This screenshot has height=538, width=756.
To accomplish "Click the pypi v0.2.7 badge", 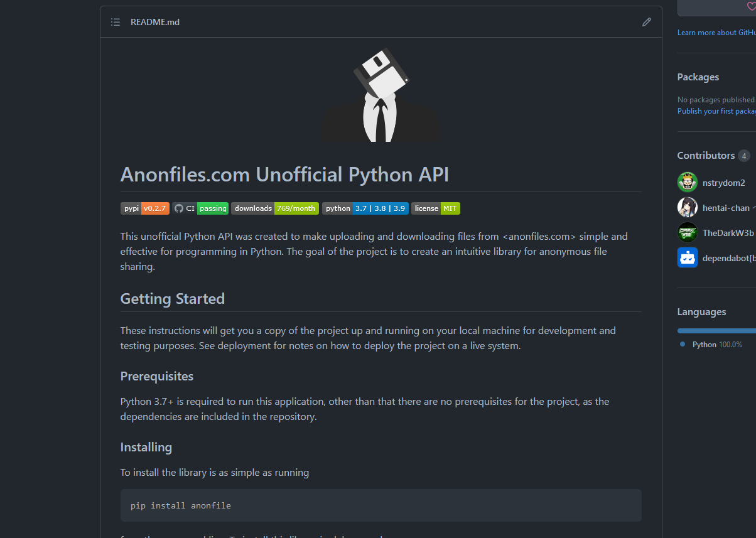I will tap(145, 208).
